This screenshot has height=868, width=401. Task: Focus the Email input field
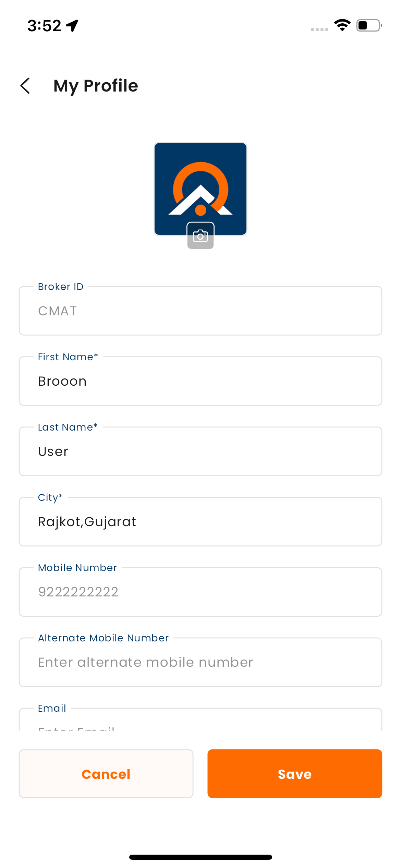click(x=200, y=719)
